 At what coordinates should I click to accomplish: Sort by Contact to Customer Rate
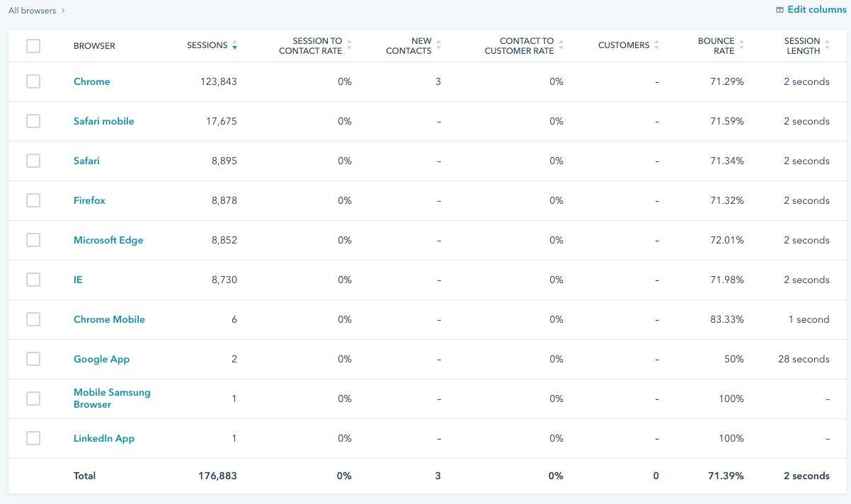click(562, 45)
